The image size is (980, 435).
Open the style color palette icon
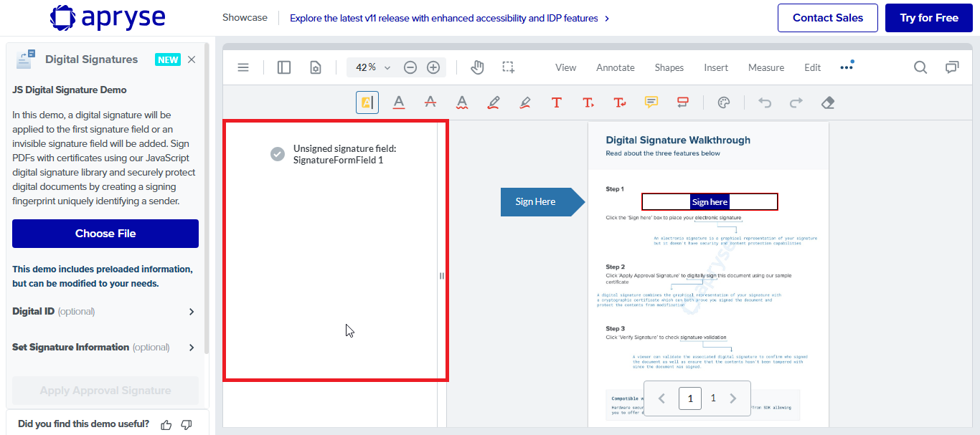pos(724,102)
